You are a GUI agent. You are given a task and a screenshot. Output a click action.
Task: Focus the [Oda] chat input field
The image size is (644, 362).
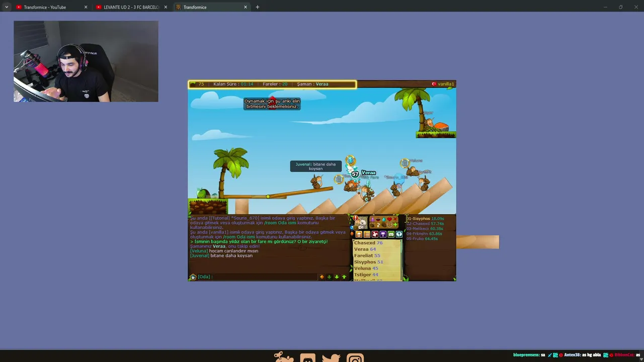(257, 277)
